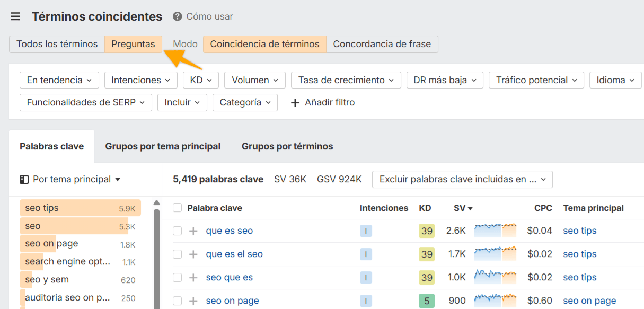Sort by SV column arrow
The image size is (644, 309).
[470, 209]
